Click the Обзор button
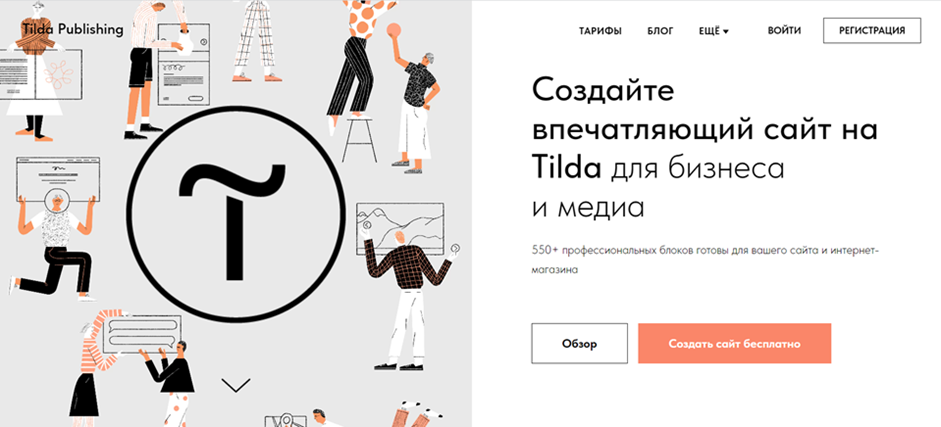Screen dimensions: 941x427 (x=580, y=344)
